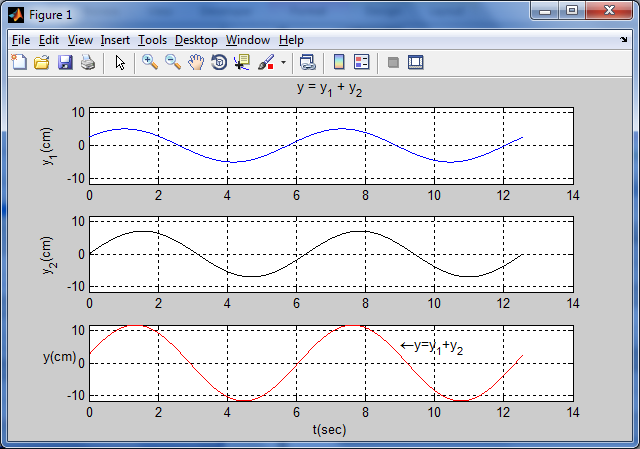The height and width of the screenshot is (449, 640).
Task: Open the Tools menu
Action: 152,40
